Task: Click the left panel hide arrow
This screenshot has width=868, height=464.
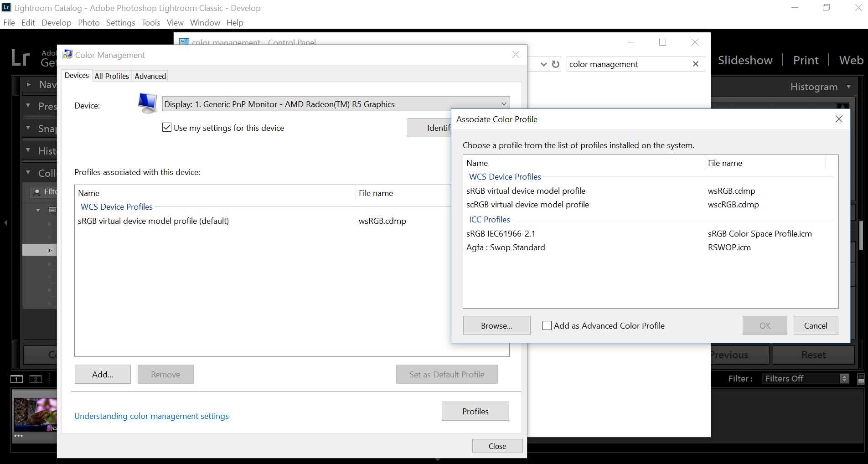Action: coord(6,222)
